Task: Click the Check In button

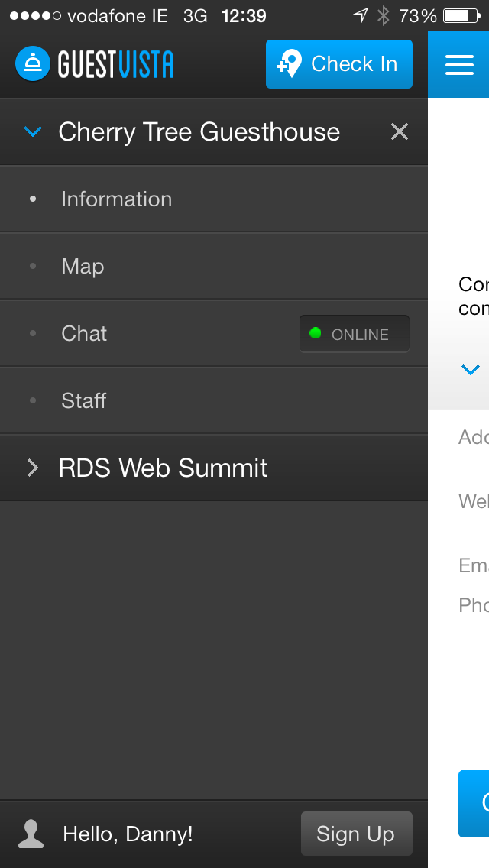Action: (339, 64)
